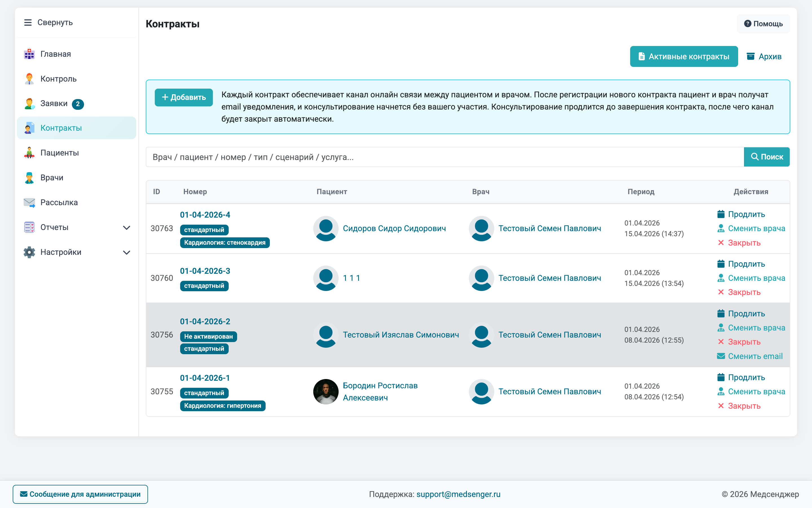Image resolution: width=812 pixels, height=508 pixels.
Task: Open the Главная sidebar icon
Action: click(x=29, y=54)
